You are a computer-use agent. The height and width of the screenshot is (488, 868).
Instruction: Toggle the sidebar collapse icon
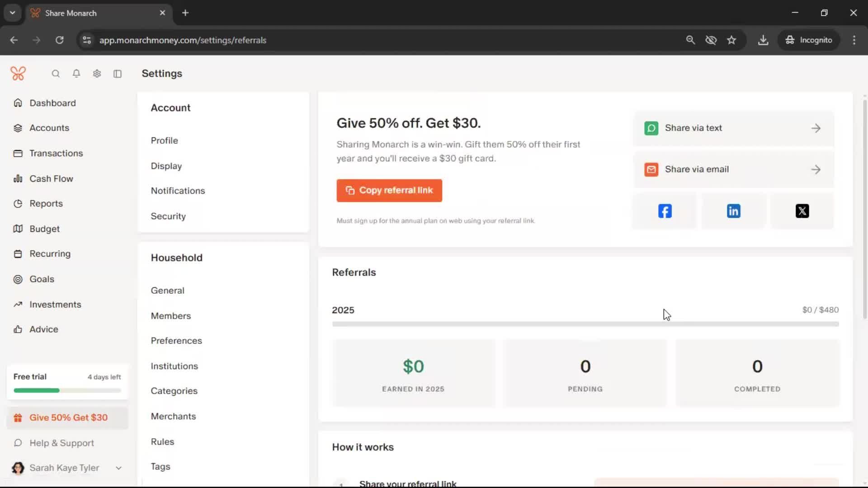(118, 74)
